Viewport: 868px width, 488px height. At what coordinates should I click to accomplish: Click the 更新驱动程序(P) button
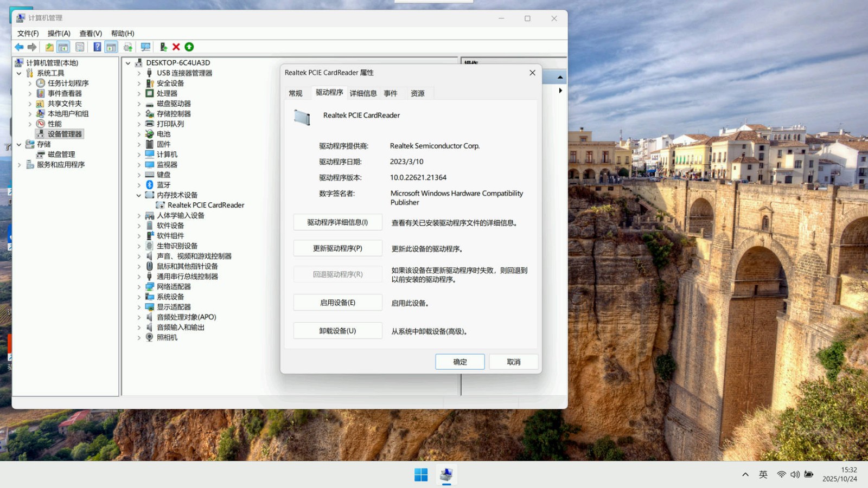pos(337,248)
